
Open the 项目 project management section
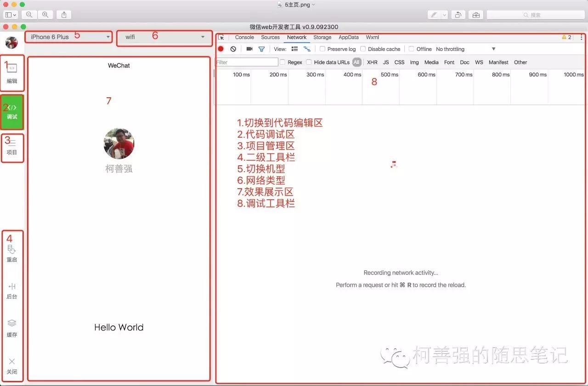pos(12,147)
